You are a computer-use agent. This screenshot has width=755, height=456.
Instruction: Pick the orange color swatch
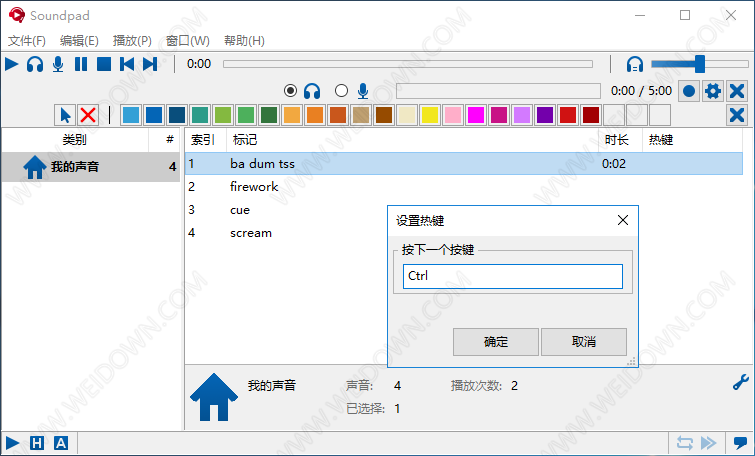[315, 115]
